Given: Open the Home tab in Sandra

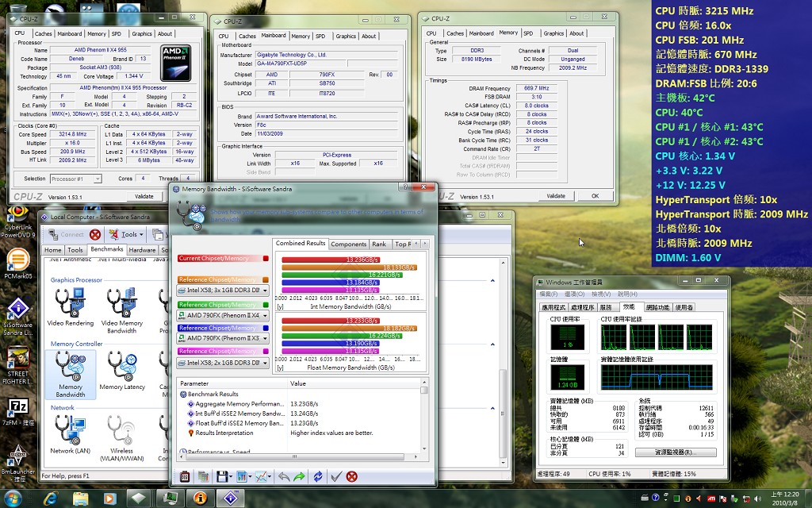Looking at the screenshot, I should coord(53,250).
